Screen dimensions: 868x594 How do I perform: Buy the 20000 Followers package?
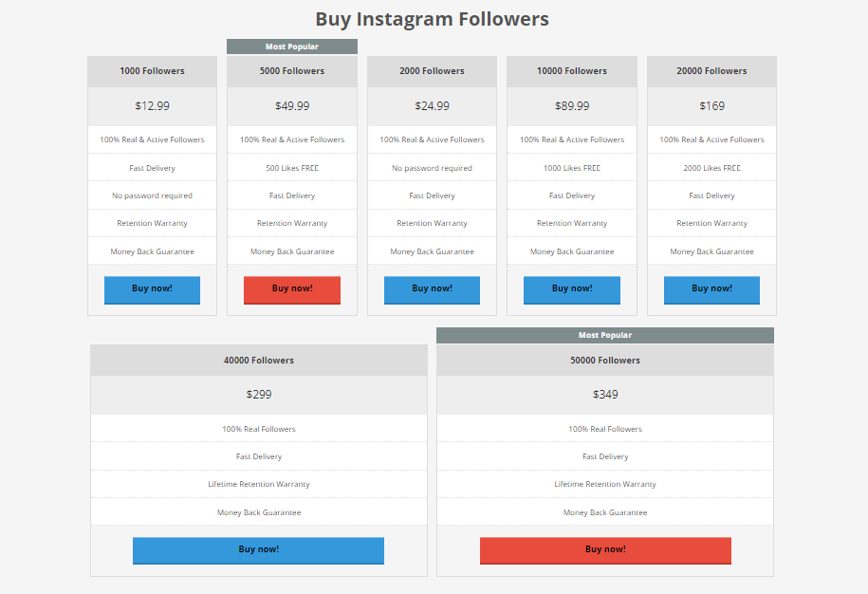pos(711,290)
